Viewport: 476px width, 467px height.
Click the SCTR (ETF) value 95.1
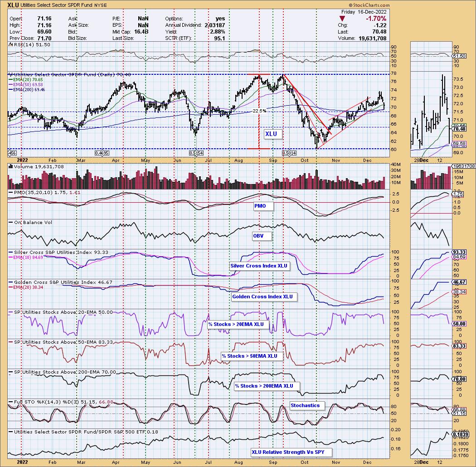coord(219,38)
